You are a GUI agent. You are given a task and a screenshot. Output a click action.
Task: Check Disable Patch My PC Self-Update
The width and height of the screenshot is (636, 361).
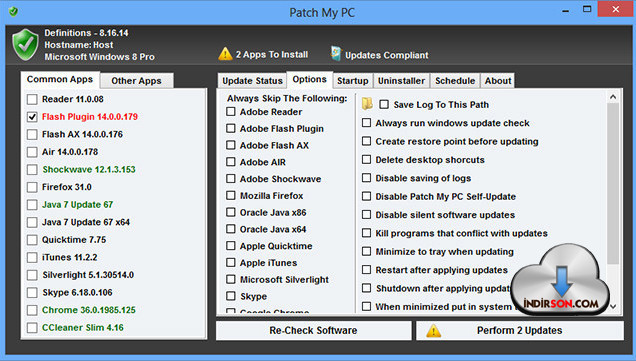(x=366, y=196)
